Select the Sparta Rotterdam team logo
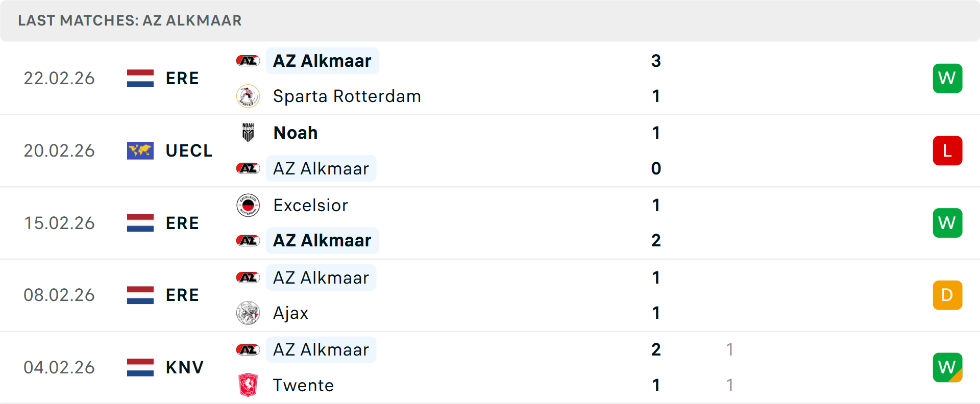Image resolution: width=980 pixels, height=404 pixels. [248, 96]
